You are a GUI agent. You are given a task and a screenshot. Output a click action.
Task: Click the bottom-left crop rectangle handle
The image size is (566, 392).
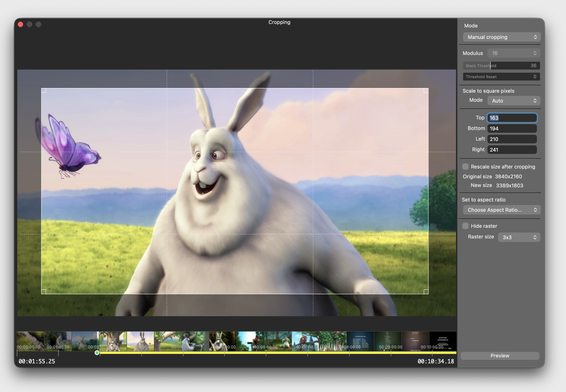pyautogui.click(x=44, y=291)
